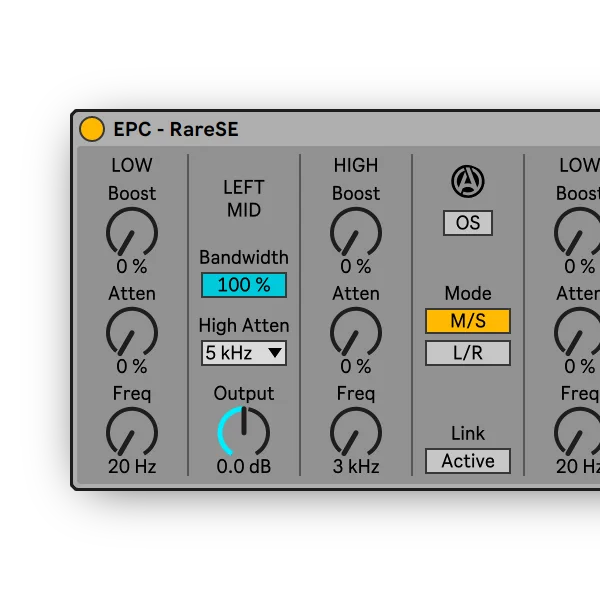Screen dimensions: 600x600
Task: Click the Mode label
Action: (x=468, y=293)
